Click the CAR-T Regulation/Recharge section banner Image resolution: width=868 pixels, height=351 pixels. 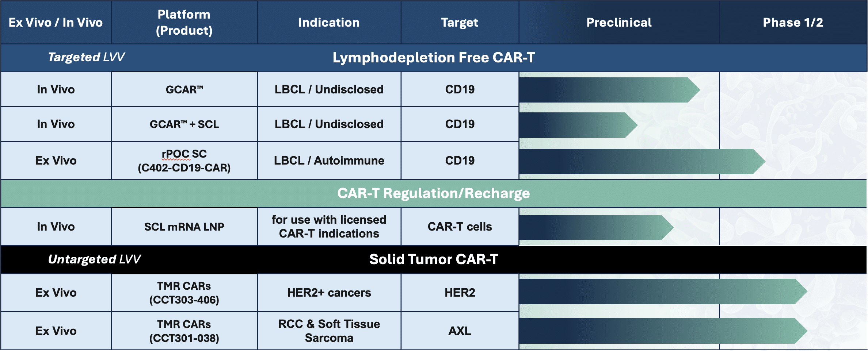(x=434, y=193)
